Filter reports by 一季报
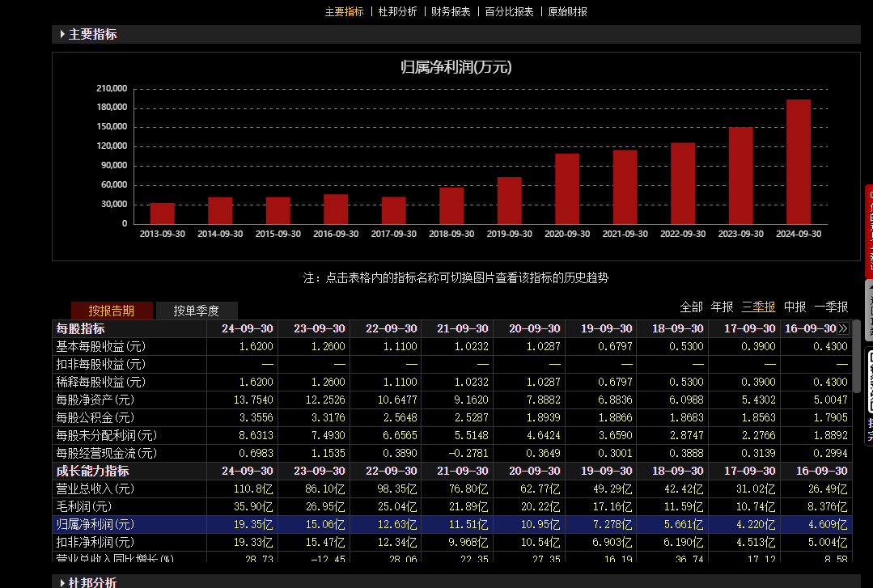This screenshot has height=588, width=873. click(x=831, y=307)
